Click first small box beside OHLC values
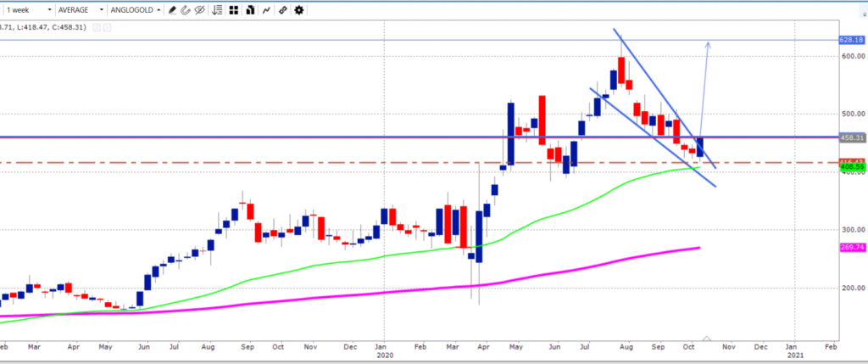 tap(97, 27)
